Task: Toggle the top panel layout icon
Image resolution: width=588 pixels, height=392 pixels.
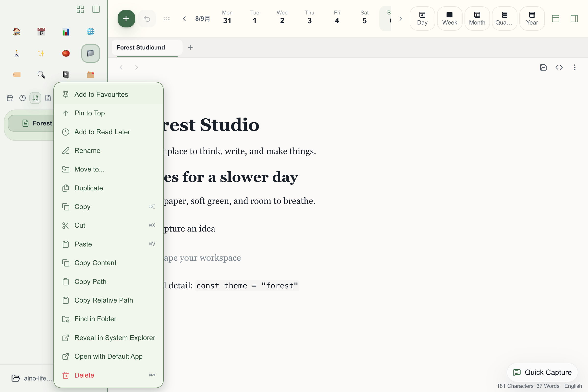Action: pyautogui.click(x=555, y=19)
